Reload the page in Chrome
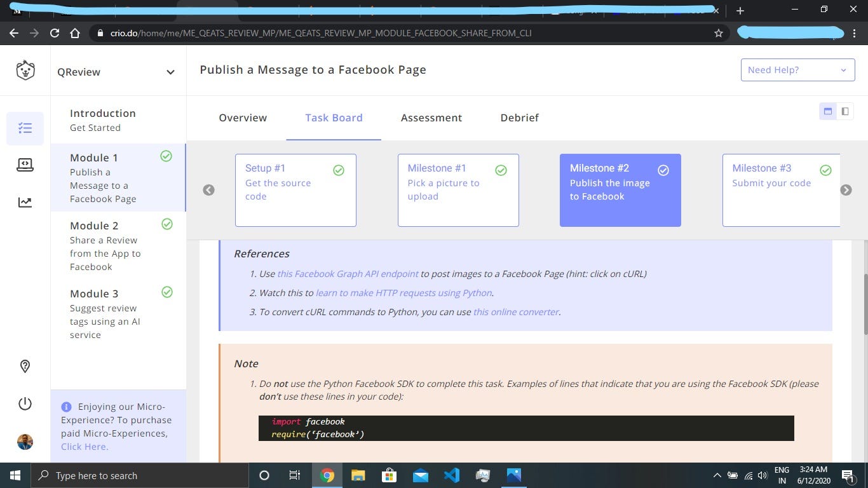Screen dimensions: 868x488 (x=55, y=33)
